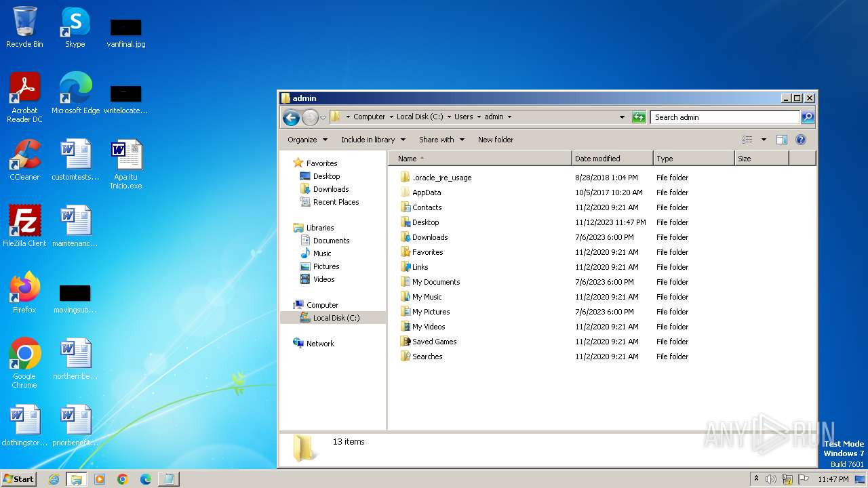Select the clothingstor Word document

pyautogui.click(x=24, y=426)
